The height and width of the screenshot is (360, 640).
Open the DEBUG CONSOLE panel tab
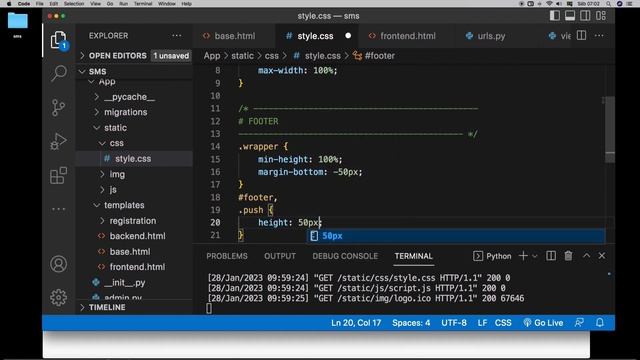[x=345, y=256]
